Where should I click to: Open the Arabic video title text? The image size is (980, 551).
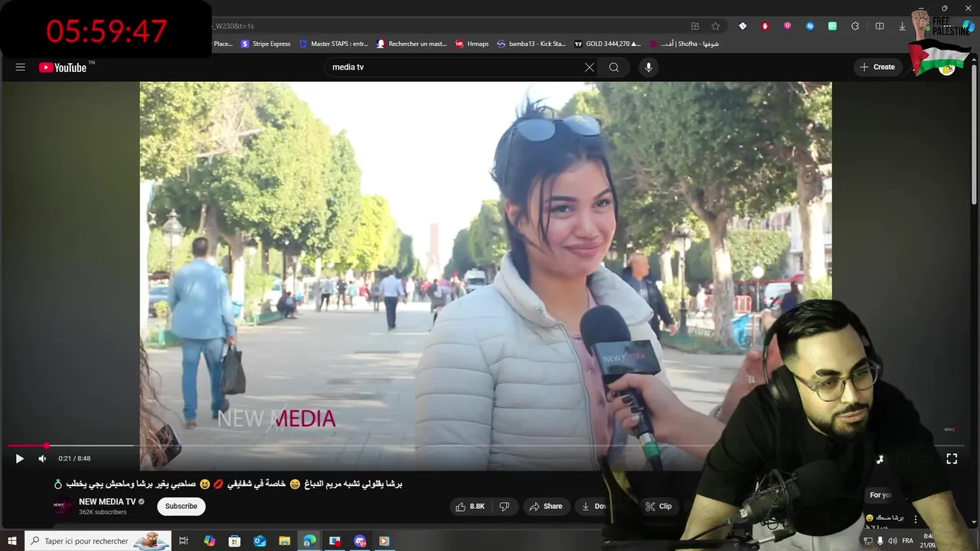click(227, 484)
